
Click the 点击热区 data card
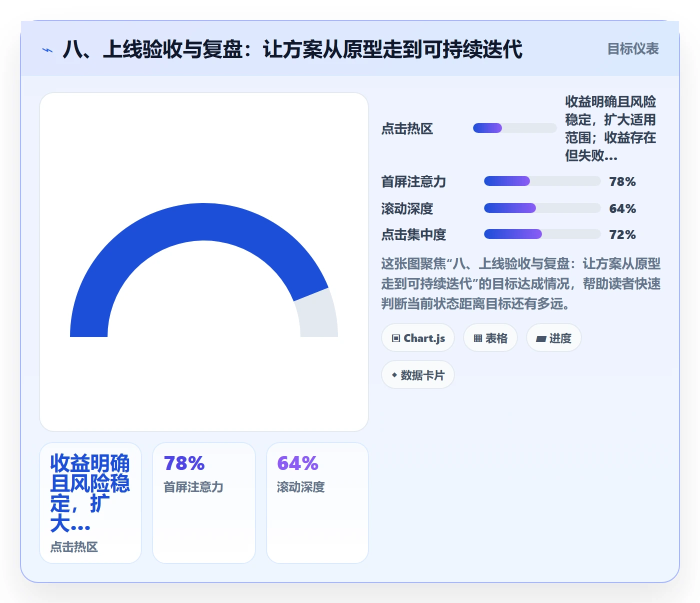point(90,503)
